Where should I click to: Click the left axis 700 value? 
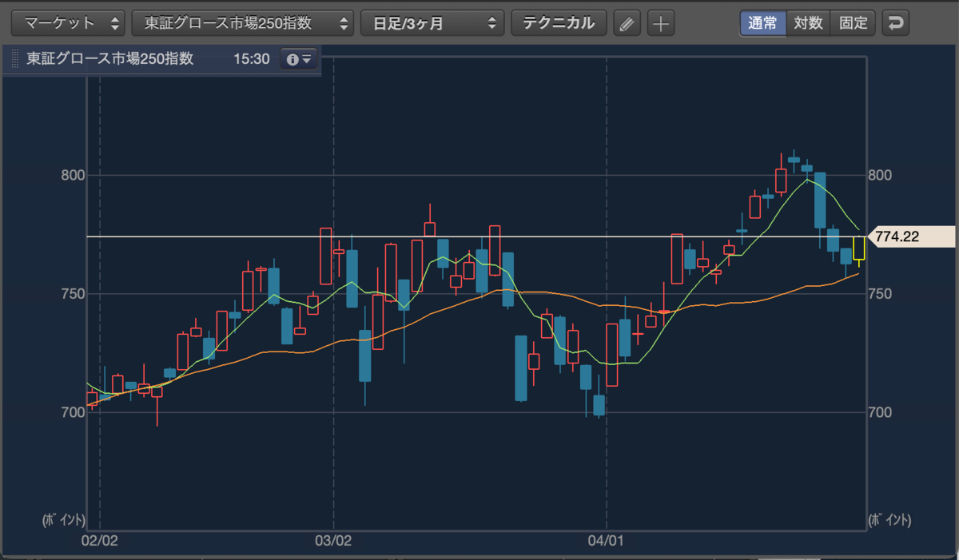[x=74, y=412]
